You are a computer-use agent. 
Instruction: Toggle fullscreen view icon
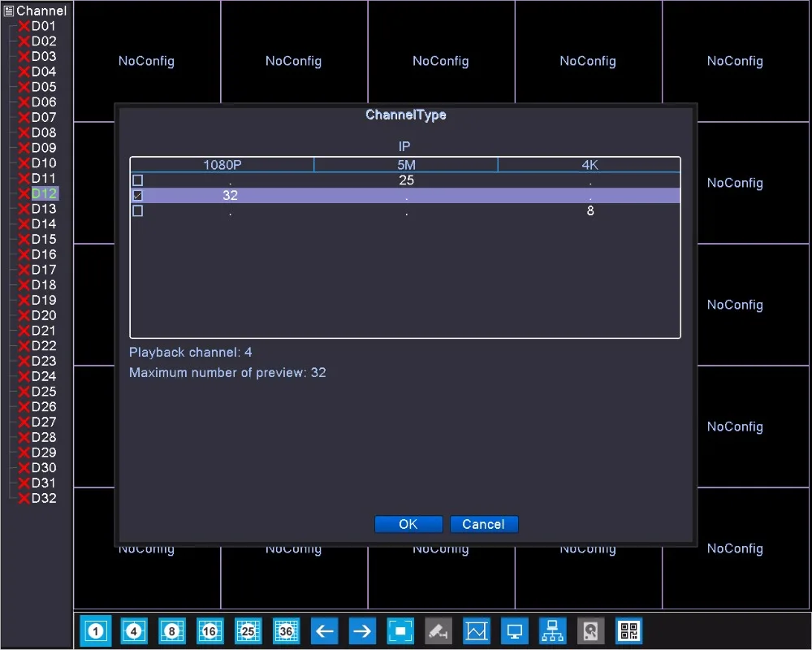tap(400, 630)
